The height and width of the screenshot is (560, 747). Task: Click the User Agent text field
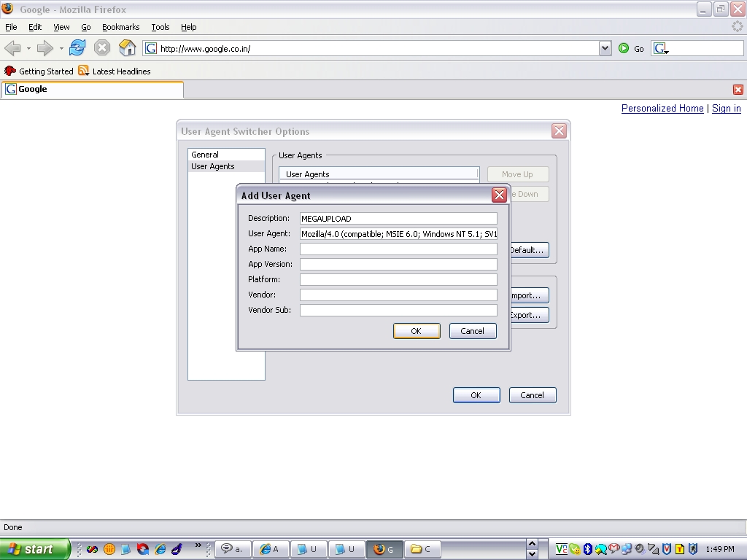[398, 234]
